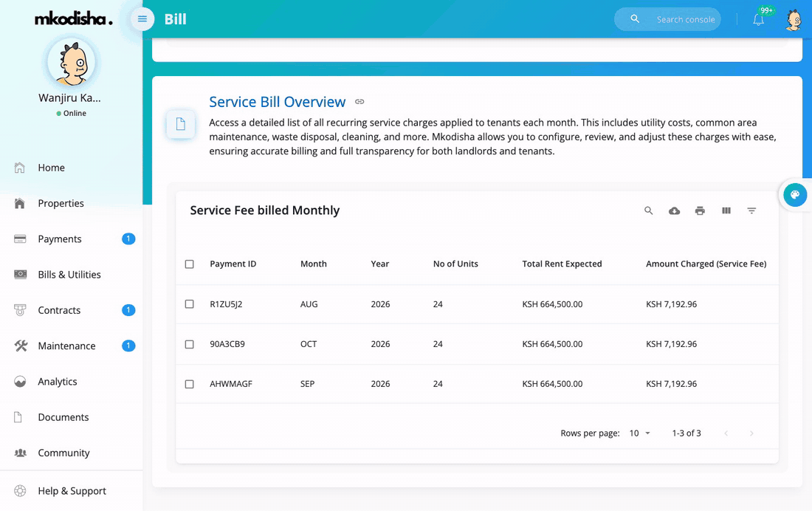Tick the checkbox for payment 90A3CB9
Image resolution: width=812 pixels, height=511 pixels.
190,344
